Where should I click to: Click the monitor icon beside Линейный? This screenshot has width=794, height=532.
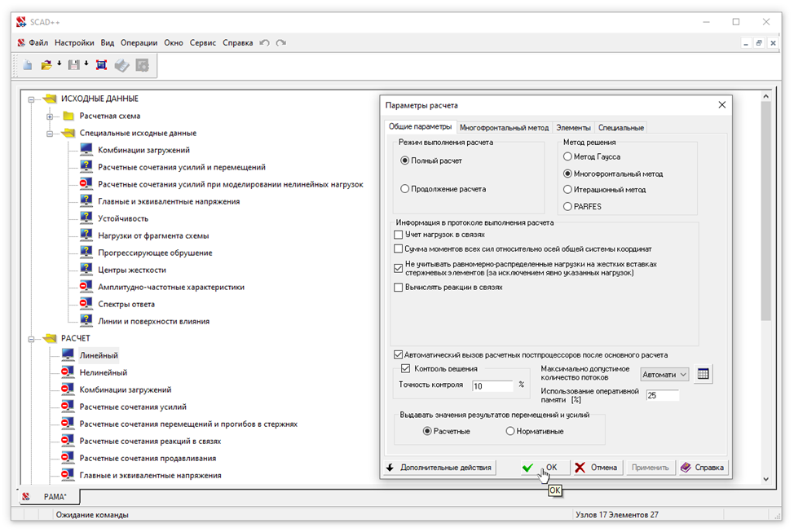(x=68, y=355)
